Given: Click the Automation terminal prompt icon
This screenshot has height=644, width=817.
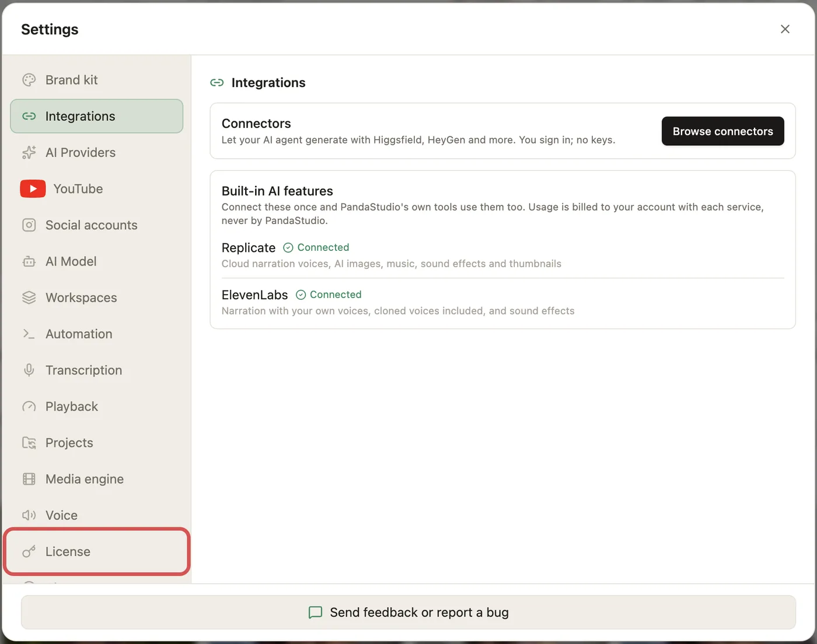Looking at the screenshot, I should 29,334.
